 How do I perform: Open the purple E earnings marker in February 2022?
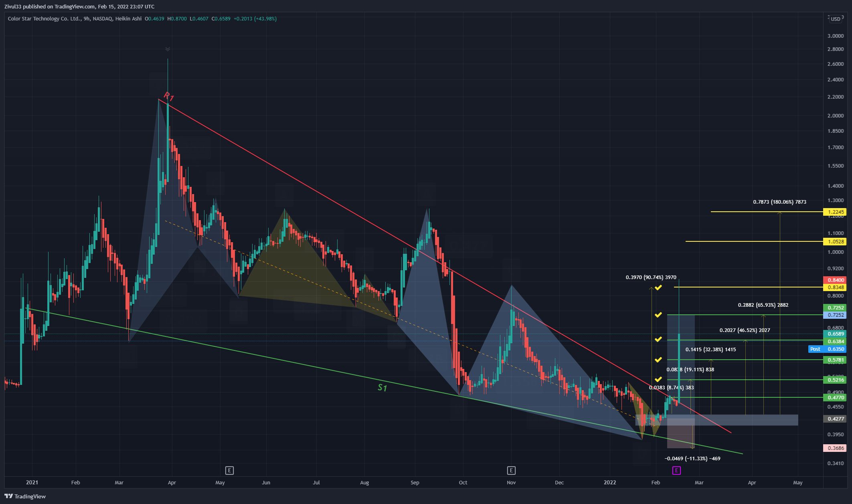pyautogui.click(x=676, y=470)
